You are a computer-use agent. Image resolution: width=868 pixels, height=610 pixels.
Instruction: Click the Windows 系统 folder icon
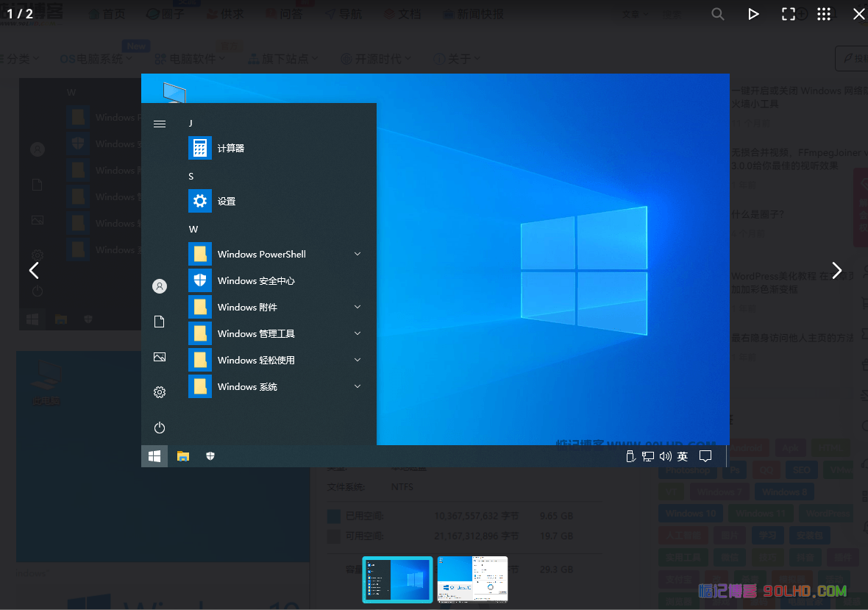click(200, 386)
